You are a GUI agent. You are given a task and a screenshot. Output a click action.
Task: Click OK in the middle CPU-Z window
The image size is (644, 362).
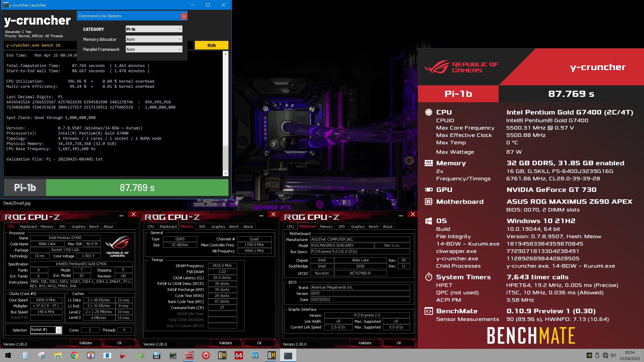click(x=259, y=343)
